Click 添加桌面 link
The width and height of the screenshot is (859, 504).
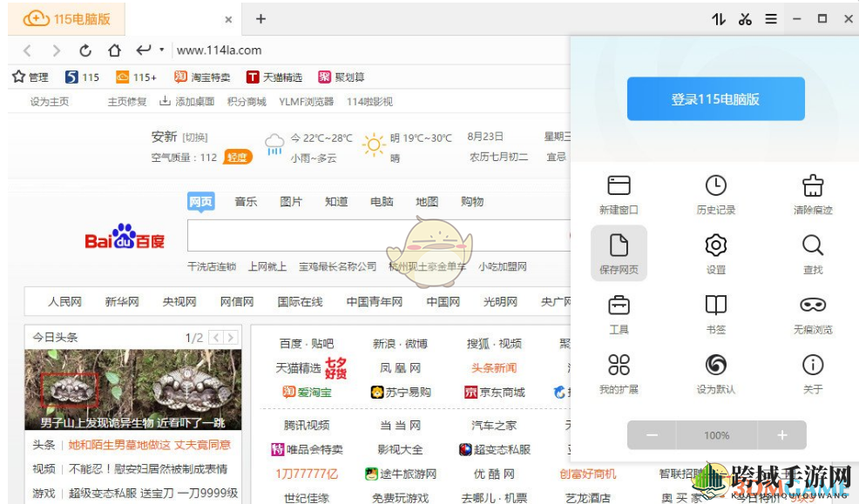[x=186, y=102]
